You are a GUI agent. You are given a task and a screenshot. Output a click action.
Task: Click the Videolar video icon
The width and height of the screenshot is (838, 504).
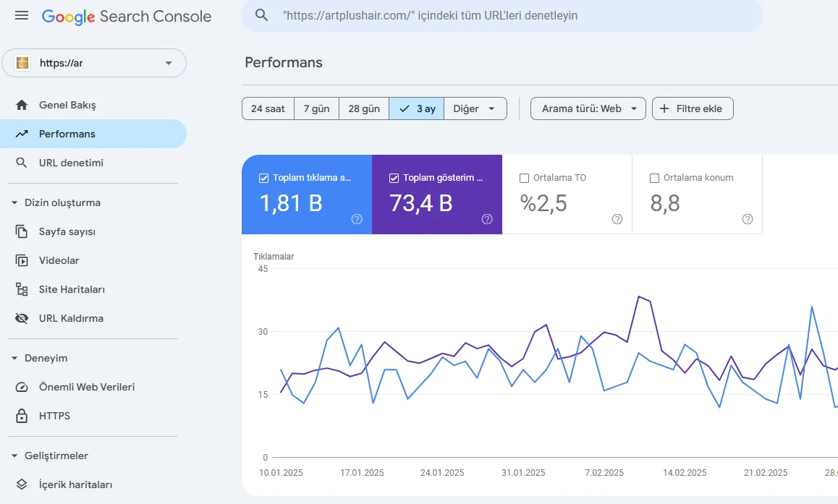click(x=22, y=260)
